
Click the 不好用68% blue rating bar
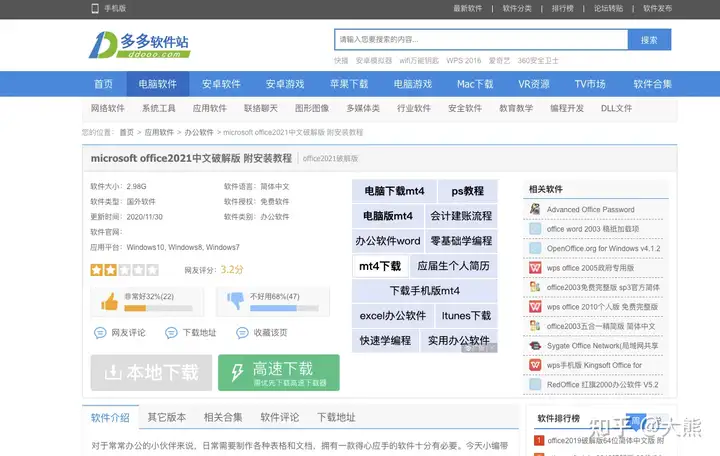coord(273,308)
